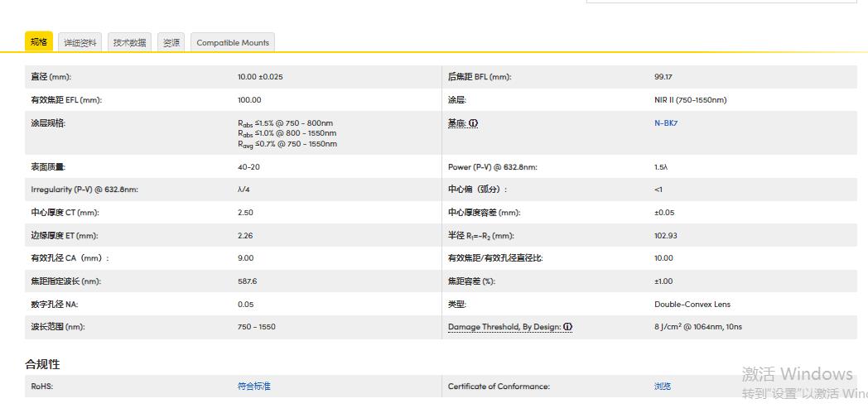Image resolution: width=868 pixels, height=413 pixels.
Task: Select the 2.50 center thickness value
Action: tap(245, 213)
